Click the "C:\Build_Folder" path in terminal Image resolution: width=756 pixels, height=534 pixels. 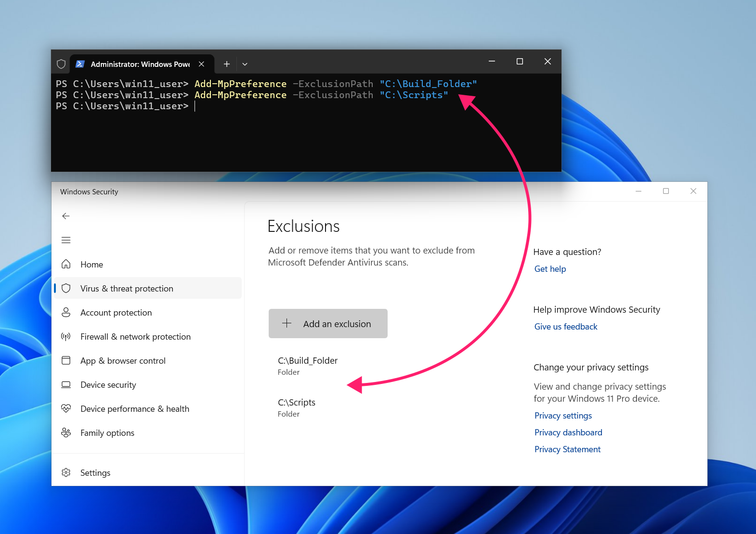[x=428, y=84]
